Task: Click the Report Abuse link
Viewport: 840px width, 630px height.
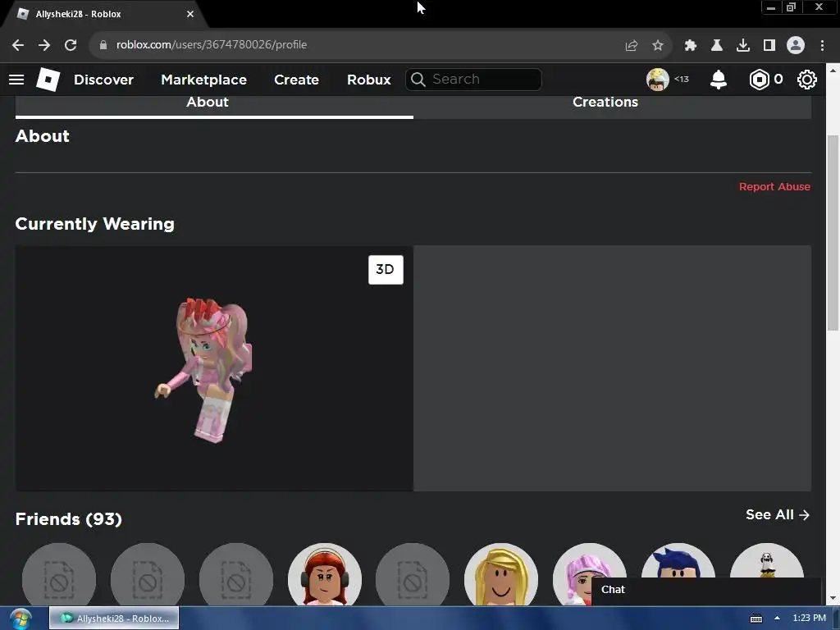Action: pos(774,186)
